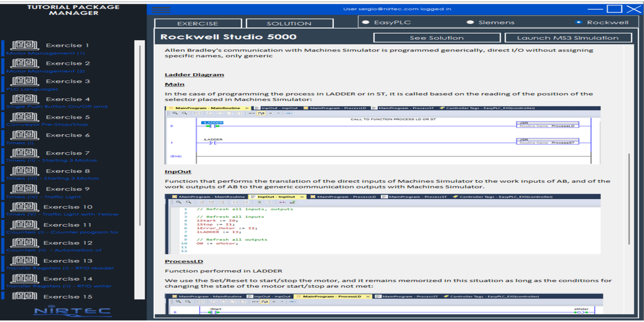Screen dimensions: 644x322
Task: Click the book icon next to Exercise 7
Action: click(24, 153)
